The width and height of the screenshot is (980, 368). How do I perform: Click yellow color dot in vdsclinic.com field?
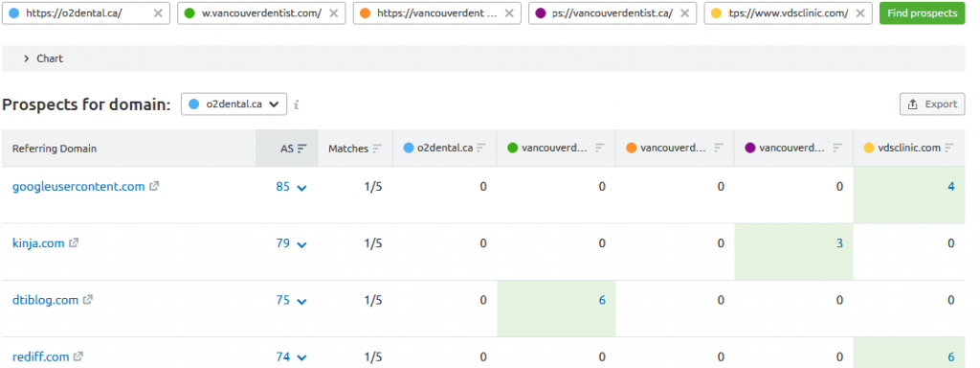pyautogui.click(x=716, y=13)
